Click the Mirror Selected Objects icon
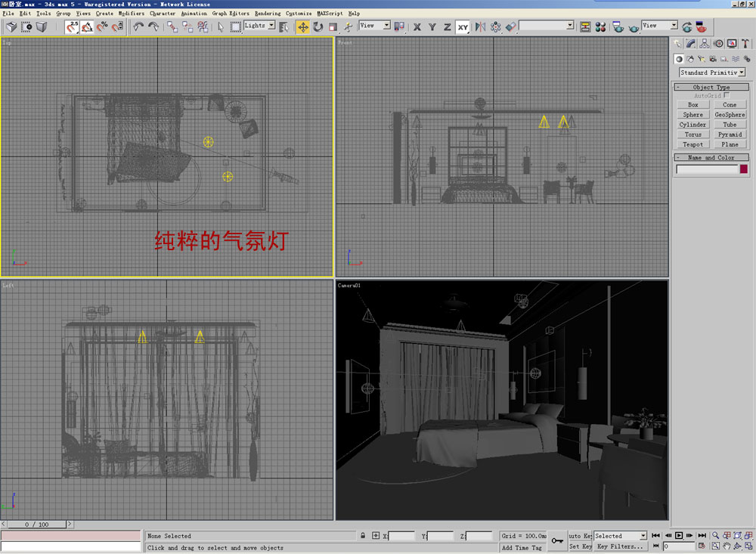The image size is (756, 554). tap(480, 26)
